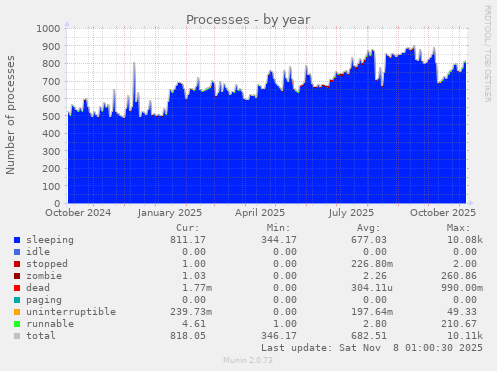The image size is (497, 371).
Task: Click total minimum value 346.17
Action: click(x=279, y=336)
